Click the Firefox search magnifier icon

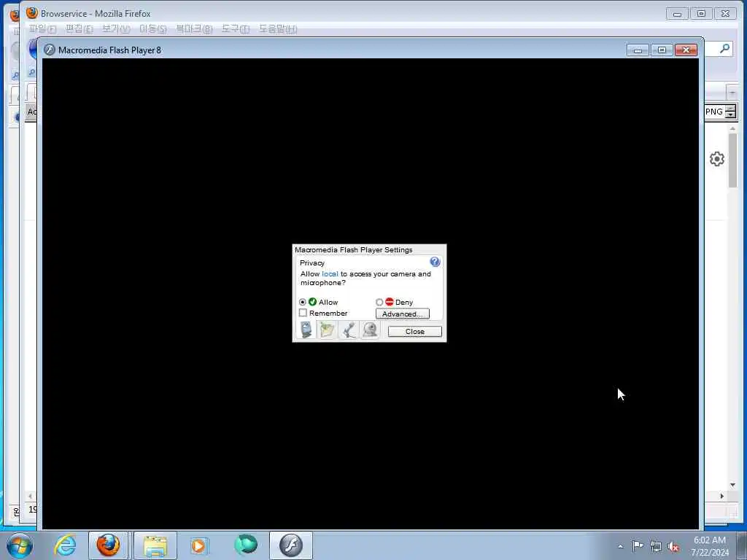(x=724, y=48)
